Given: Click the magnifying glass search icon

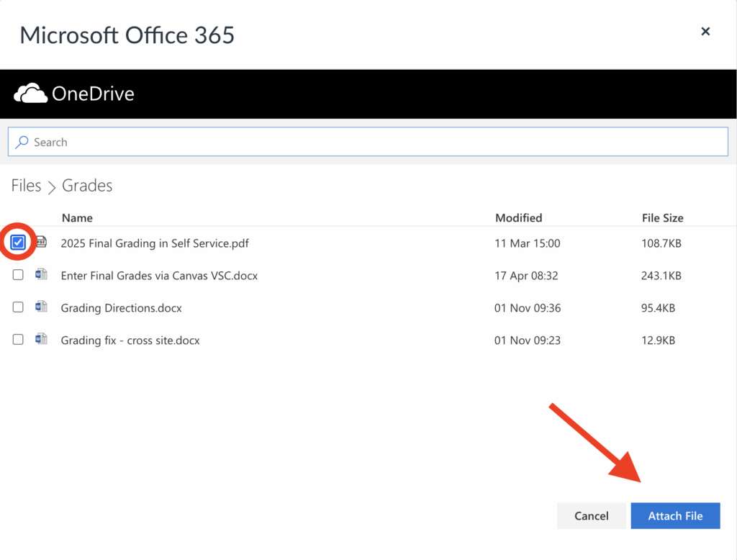Looking at the screenshot, I should (x=22, y=141).
